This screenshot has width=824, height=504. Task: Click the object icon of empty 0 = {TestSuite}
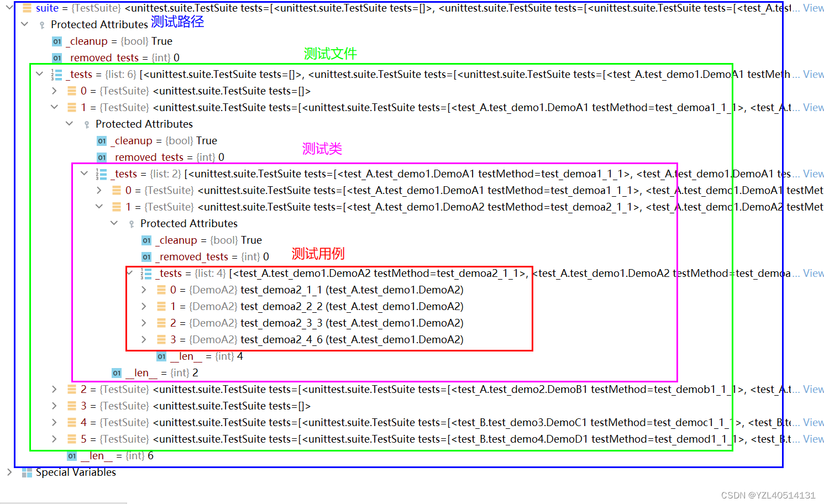[x=71, y=91]
